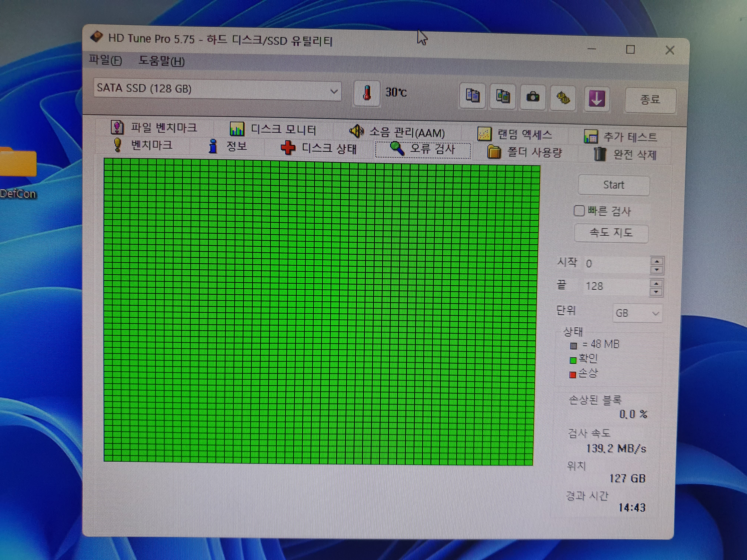Click the HD Tune Pro title bar icon

[97, 36]
